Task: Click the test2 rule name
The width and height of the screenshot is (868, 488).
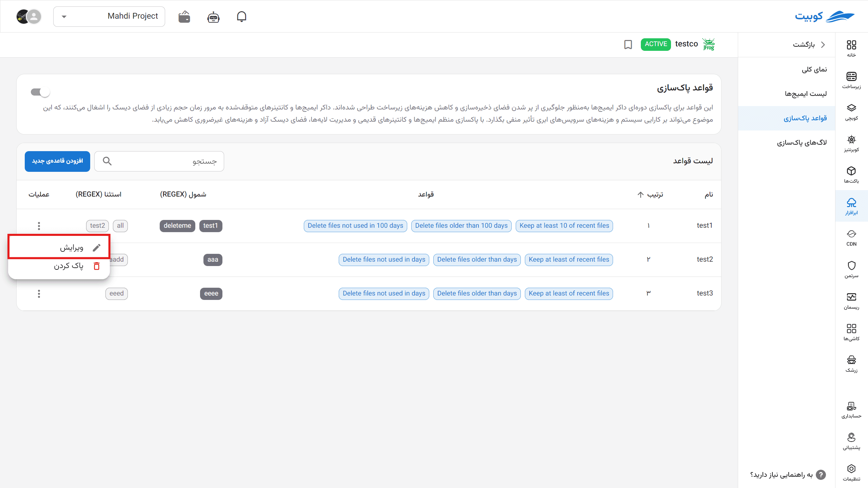Action: 705,259
